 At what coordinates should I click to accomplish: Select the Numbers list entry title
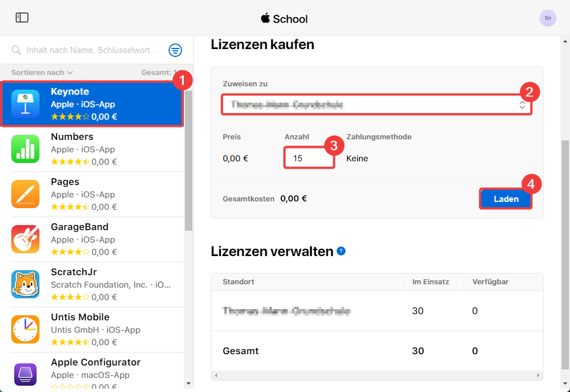[x=72, y=136]
